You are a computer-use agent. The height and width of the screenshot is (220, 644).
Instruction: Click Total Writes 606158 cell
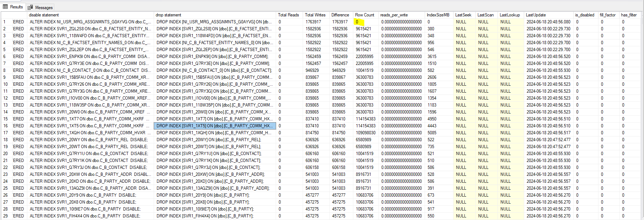317,167
